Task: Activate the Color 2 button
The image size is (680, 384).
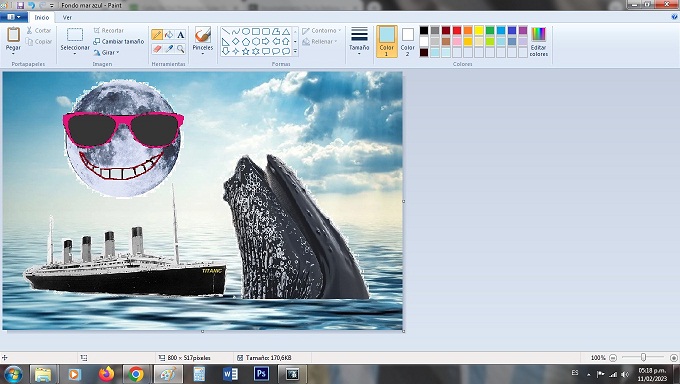Action: pos(407,41)
